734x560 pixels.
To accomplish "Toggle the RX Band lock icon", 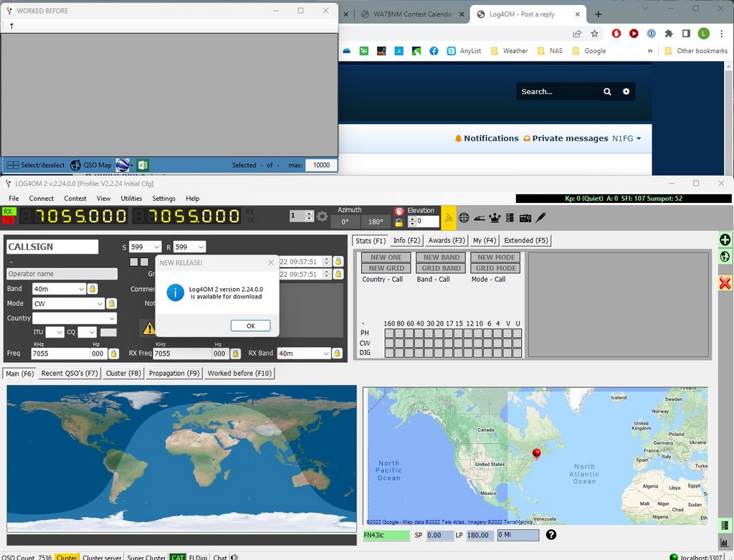I will [337, 353].
